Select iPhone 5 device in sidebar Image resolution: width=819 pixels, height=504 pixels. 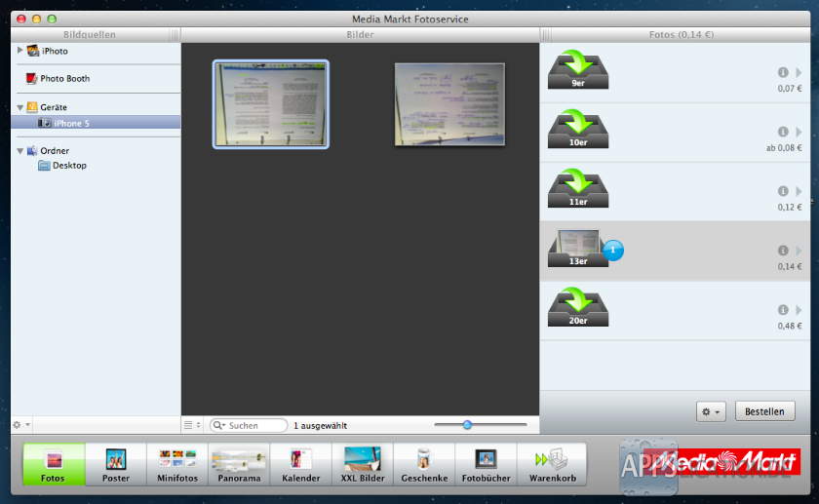(x=96, y=123)
